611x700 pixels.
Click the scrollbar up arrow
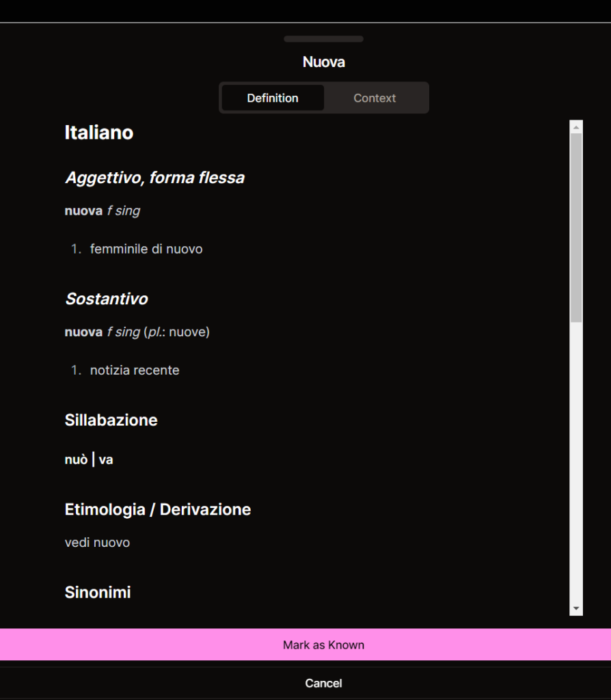click(x=576, y=127)
